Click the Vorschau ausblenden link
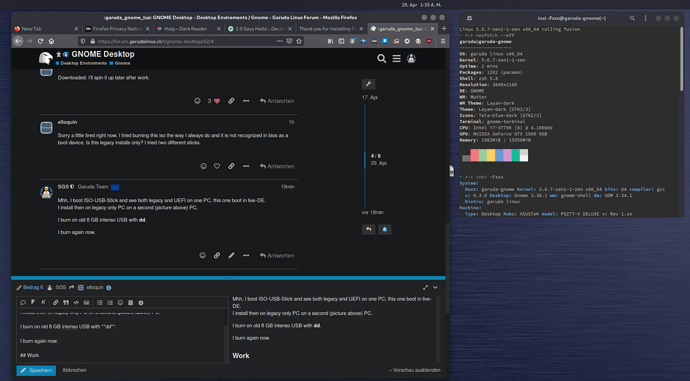Image resolution: width=690 pixels, height=381 pixels. coord(415,370)
